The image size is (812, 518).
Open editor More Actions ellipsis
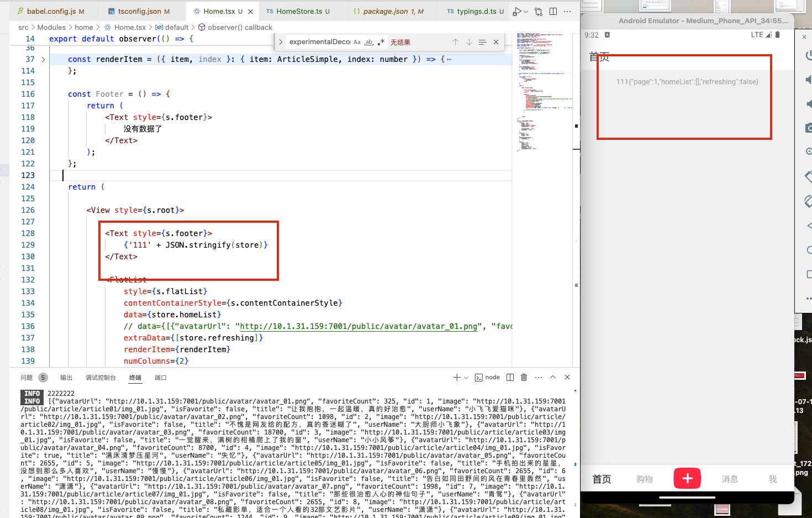[x=567, y=11]
